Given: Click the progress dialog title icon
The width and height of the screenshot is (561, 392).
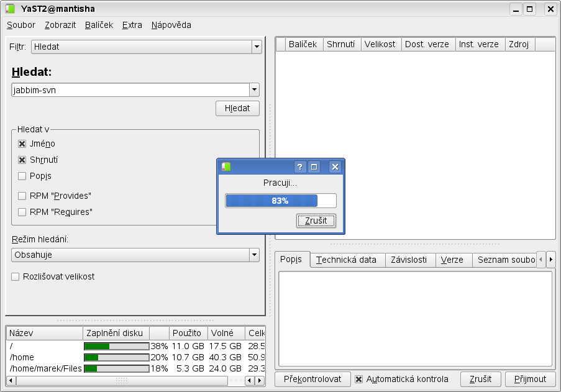Looking at the screenshot, I should (226, 166).
